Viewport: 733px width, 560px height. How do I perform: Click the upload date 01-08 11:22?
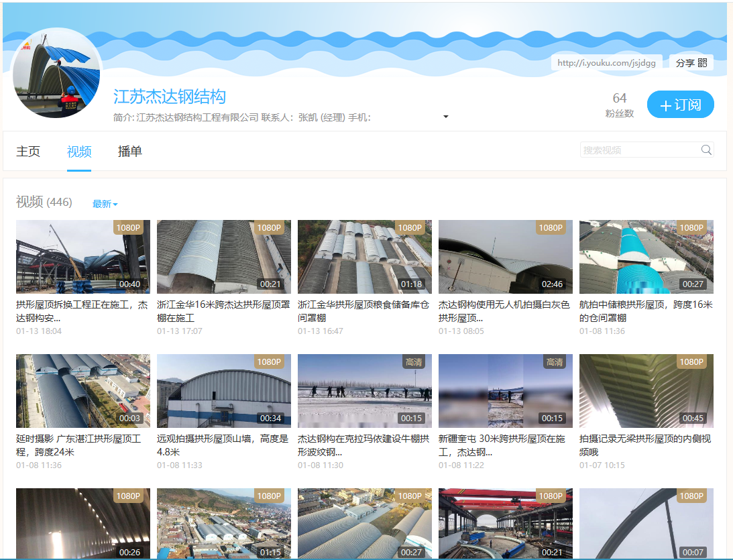(x=461, y=465)
